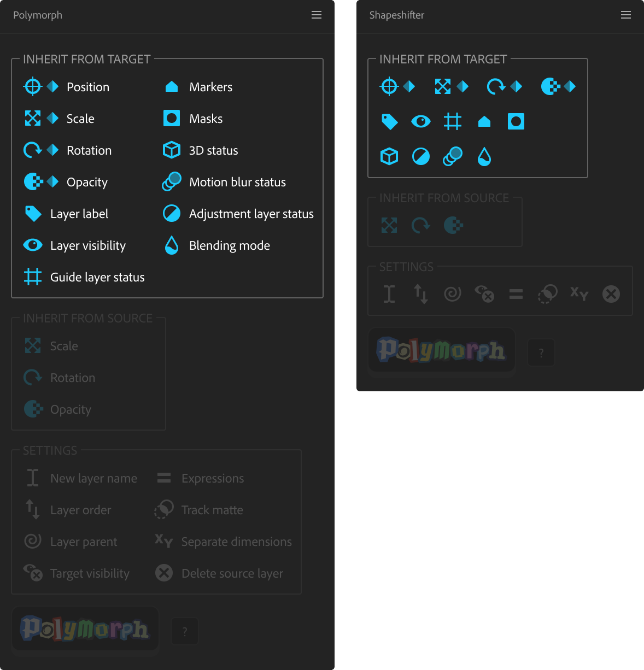This screenshot has height=670, width=644.
Task: Click the 3D status cube icon
Action: (171, 150)
